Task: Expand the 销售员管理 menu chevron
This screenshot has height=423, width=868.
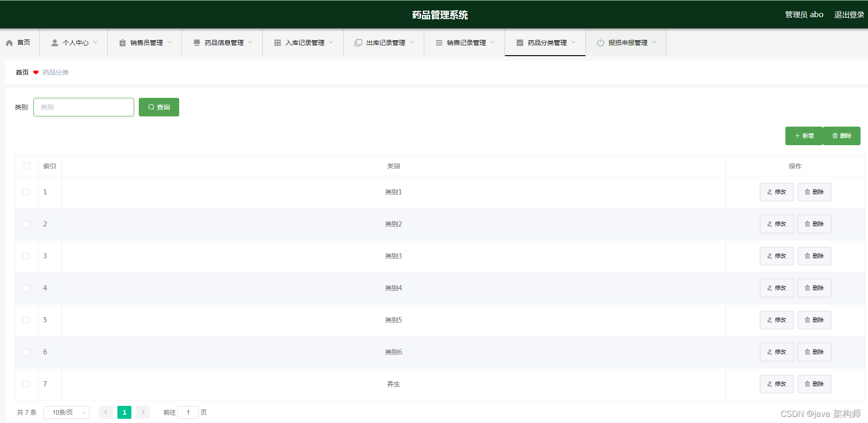Action: click(x=169, y=42)
